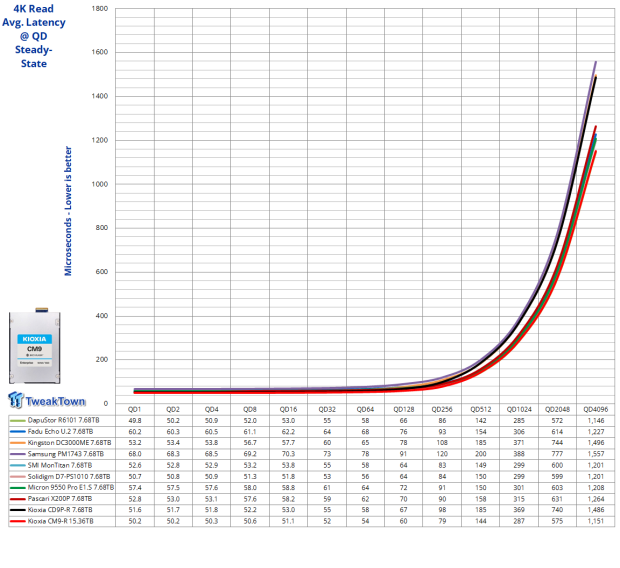Click the 400 y-axis value
Viewport: 620px width, 568px height.
click(x=101, y=316)
